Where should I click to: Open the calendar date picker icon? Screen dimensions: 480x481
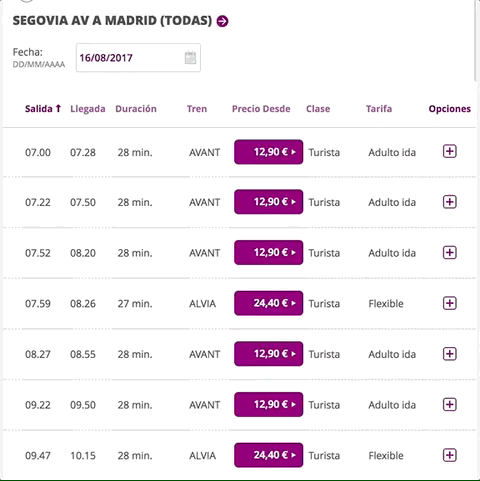point(190,58)
